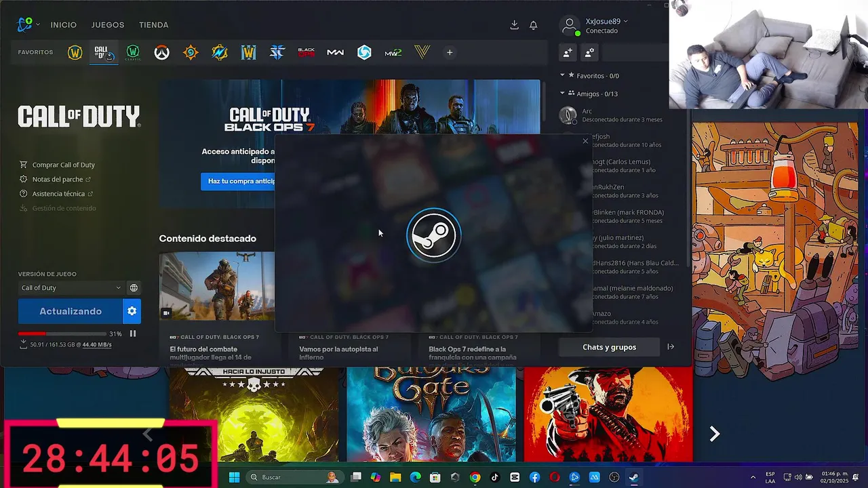Open Heroes of the Storm icon

click(364, 52)
